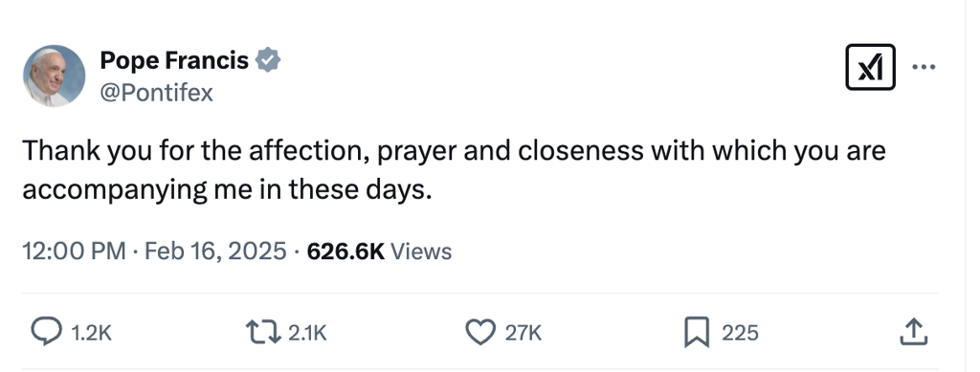Click the Pope Francis display name

(x=174, y=60)
